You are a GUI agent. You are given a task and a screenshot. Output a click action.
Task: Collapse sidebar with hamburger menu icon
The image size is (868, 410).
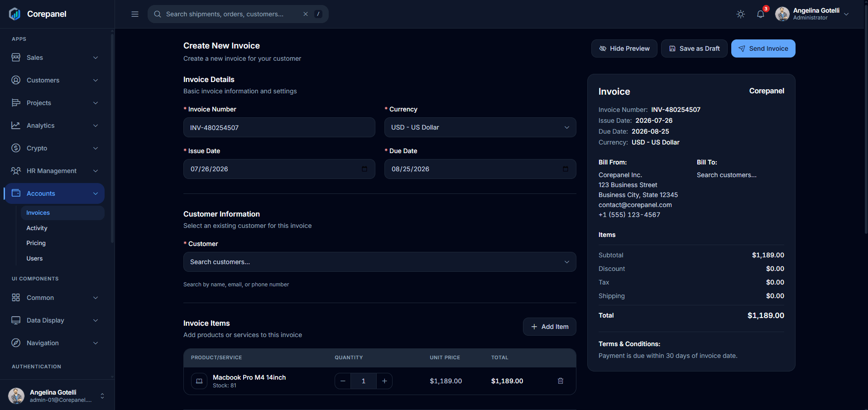135,14
